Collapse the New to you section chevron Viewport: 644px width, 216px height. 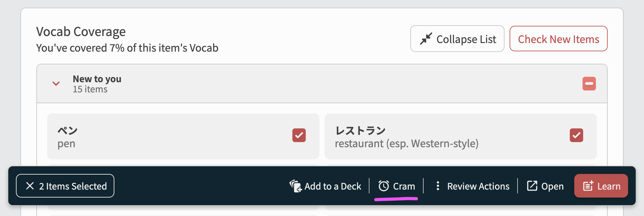(56, 84)
